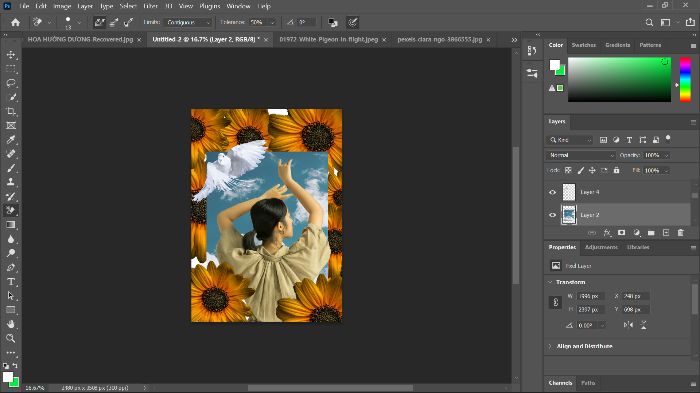This screenshot has width=700, height=393.
Task: Select the Hand tool
Action: 11,324
